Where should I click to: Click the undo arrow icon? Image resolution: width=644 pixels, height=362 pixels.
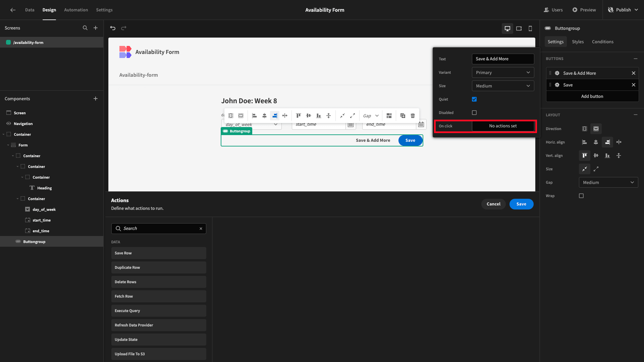[x=113, y=28]
